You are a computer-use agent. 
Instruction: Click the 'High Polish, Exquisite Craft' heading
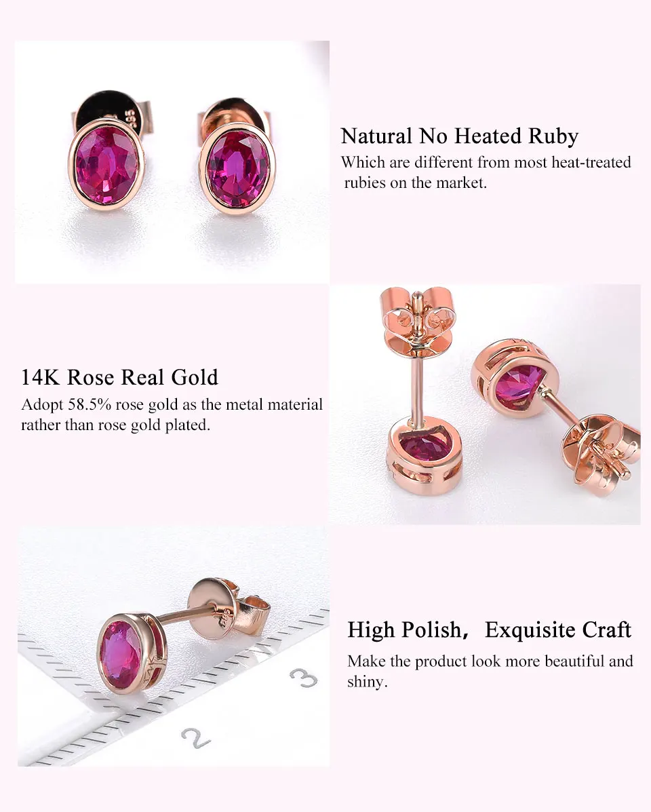[489, 630]
